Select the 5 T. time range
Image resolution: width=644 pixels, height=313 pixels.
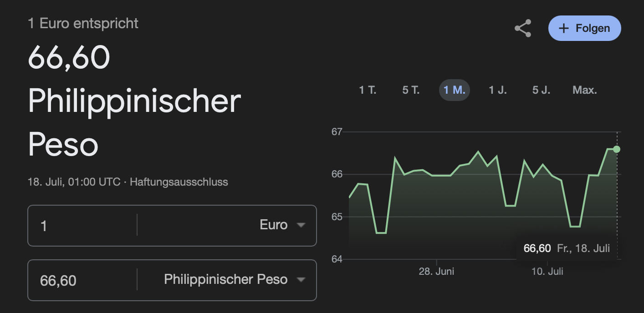[411, 90]
